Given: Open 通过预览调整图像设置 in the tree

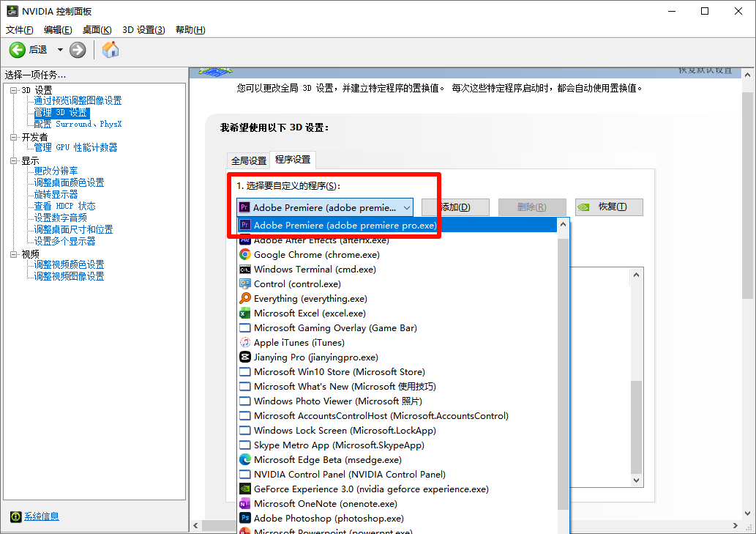Looking at the screenshot, I should coord(78,100).
